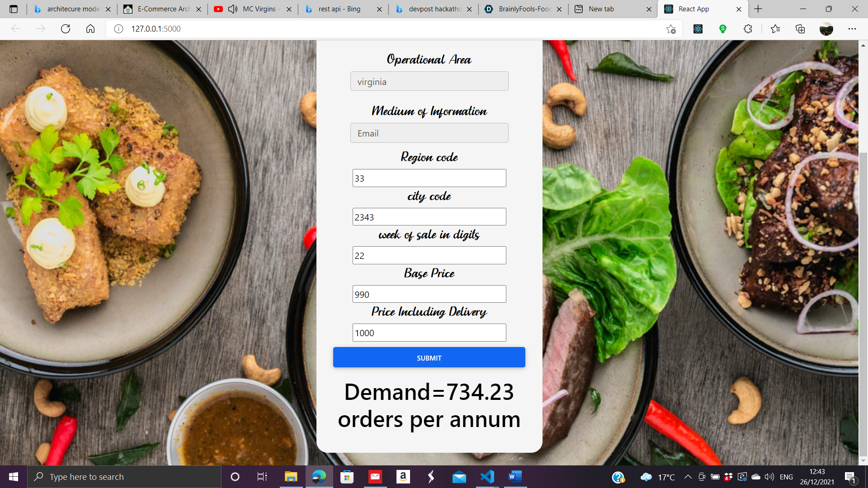
Task: Open React Developer Tools extension icon
Action: 698,29
